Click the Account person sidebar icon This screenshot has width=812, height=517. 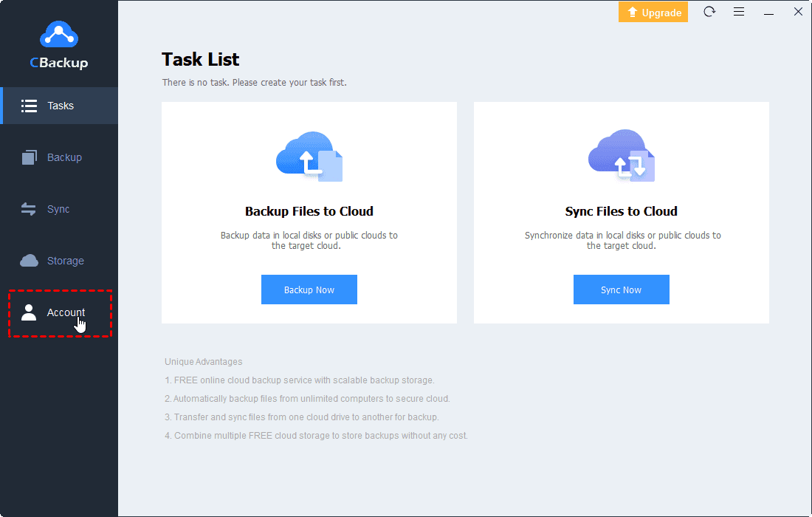tap(29, 312)
